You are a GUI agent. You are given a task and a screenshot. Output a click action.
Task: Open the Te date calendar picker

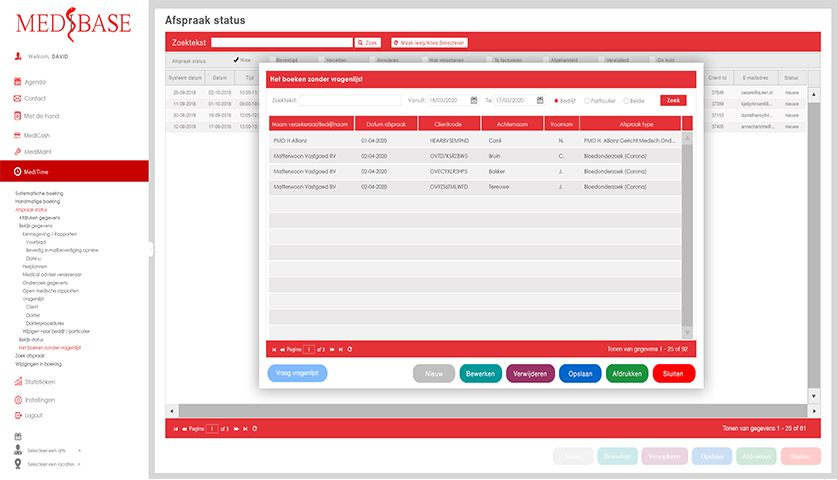tap(540, 100)
